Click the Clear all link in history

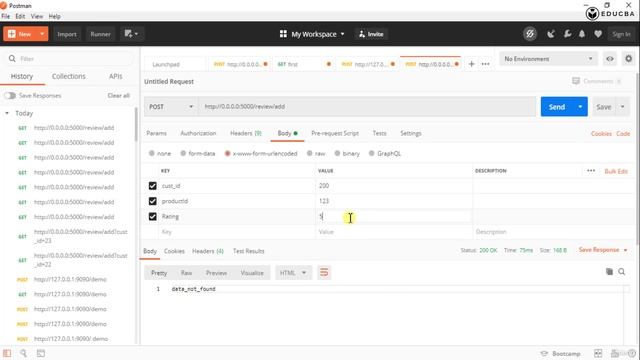(118, 96)
